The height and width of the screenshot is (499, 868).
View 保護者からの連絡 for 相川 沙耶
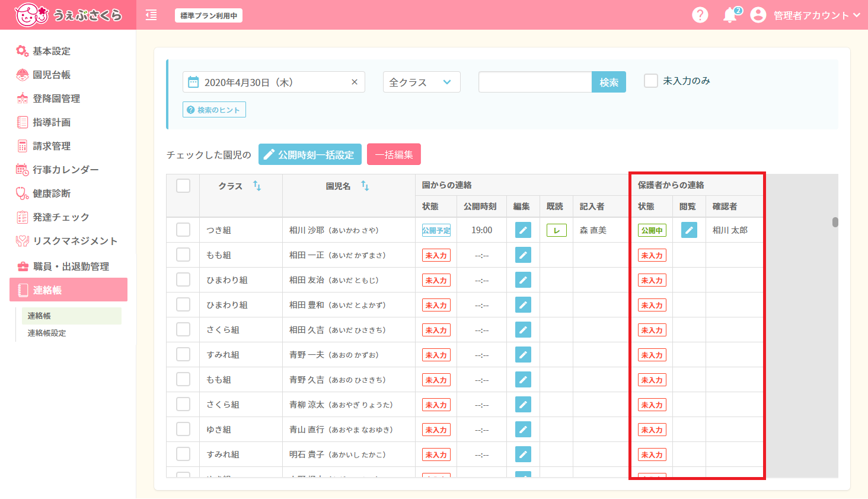[689, 230]
